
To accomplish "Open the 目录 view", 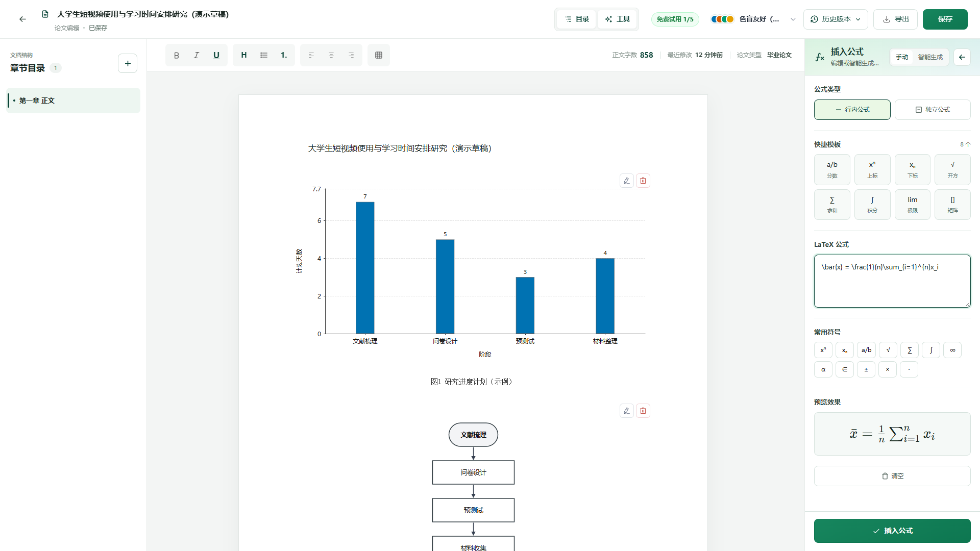I will pyautogui.click(x=577, y=19).
